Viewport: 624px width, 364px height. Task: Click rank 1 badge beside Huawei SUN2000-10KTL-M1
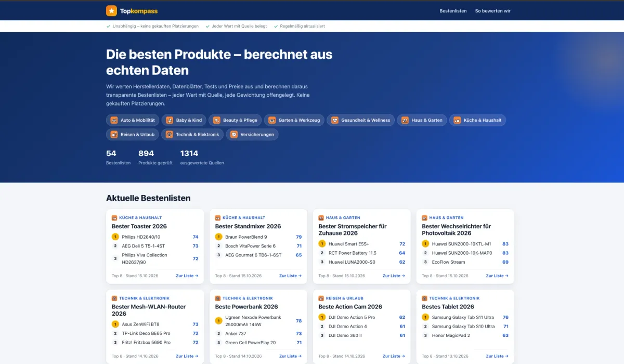(x=425, y=244)
